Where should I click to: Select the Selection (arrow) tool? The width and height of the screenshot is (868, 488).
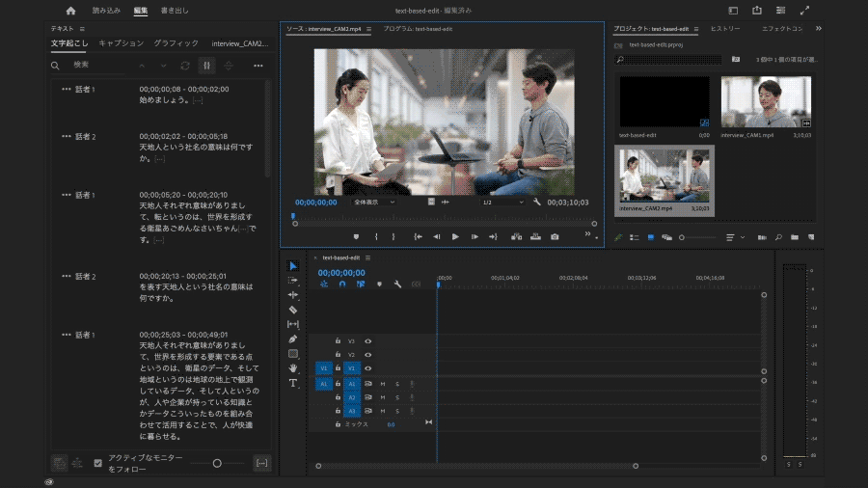[x=293, y=266]
